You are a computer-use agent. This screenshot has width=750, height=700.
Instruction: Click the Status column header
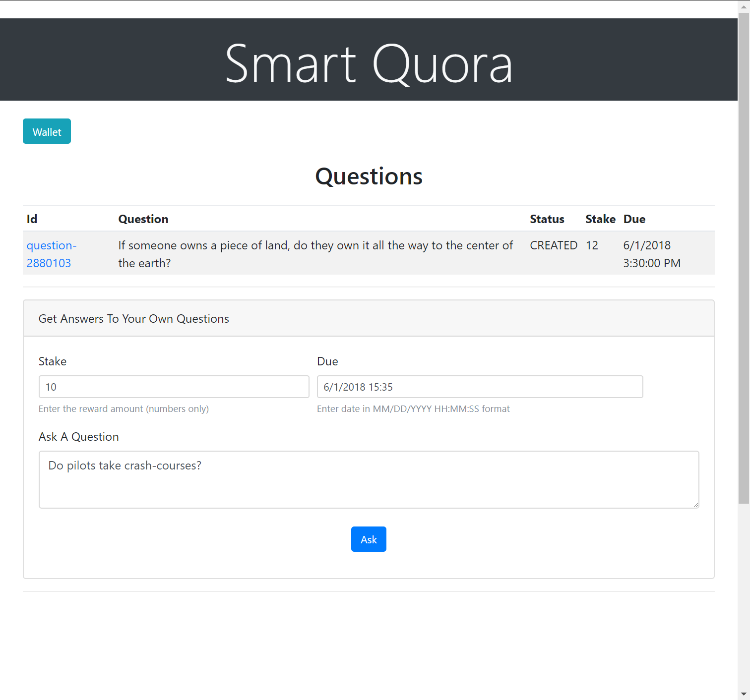pos(547,219)
